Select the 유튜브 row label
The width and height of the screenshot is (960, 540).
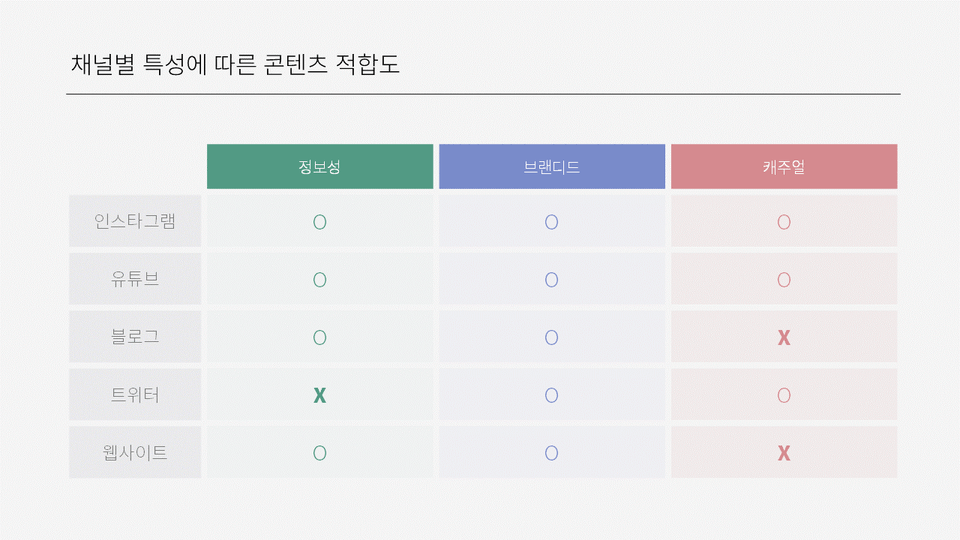(x=135, y=279)
